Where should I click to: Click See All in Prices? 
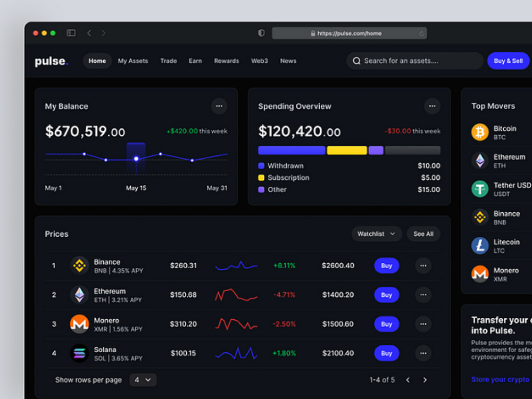click(423, 234)
